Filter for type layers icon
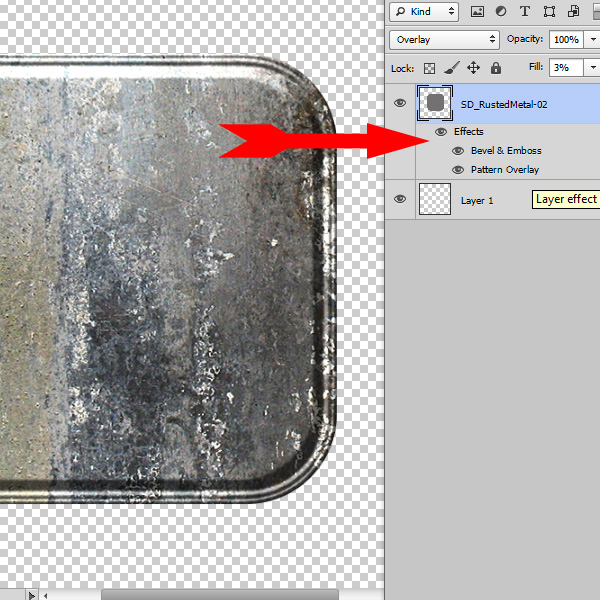 (525, 11)
